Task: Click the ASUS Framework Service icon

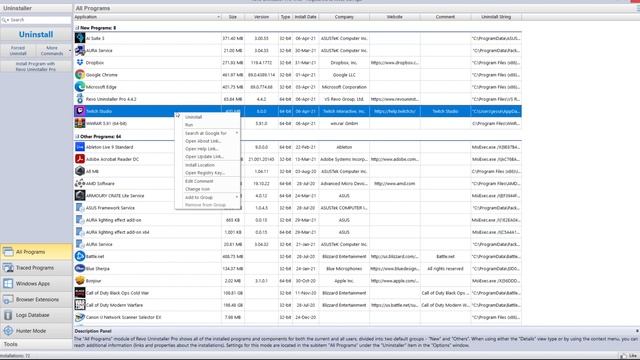Action: click(80, 208)
